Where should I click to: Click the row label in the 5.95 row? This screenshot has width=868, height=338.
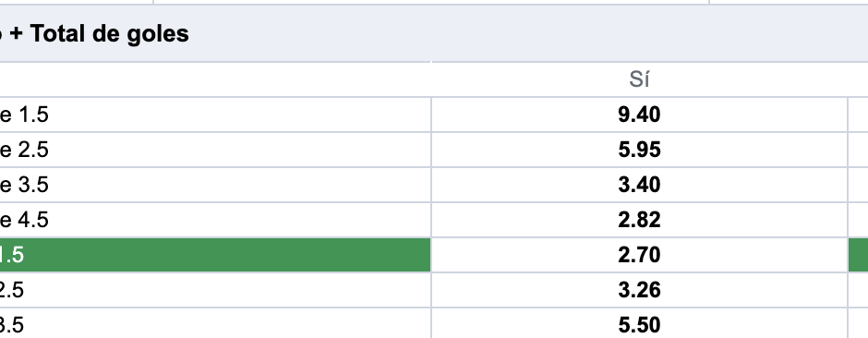(215, 150)
